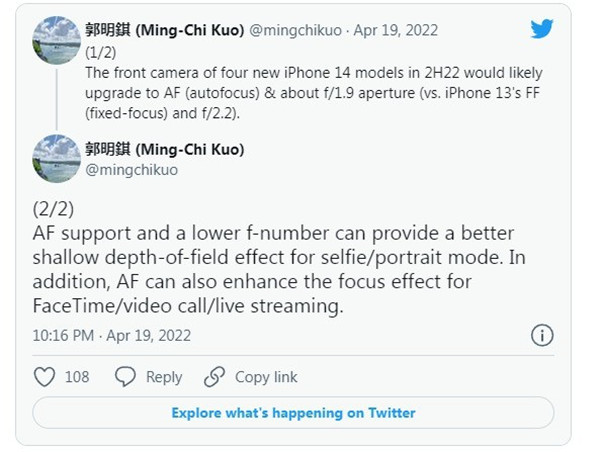Open the tweet info circle icon

(x=541, y=335)
